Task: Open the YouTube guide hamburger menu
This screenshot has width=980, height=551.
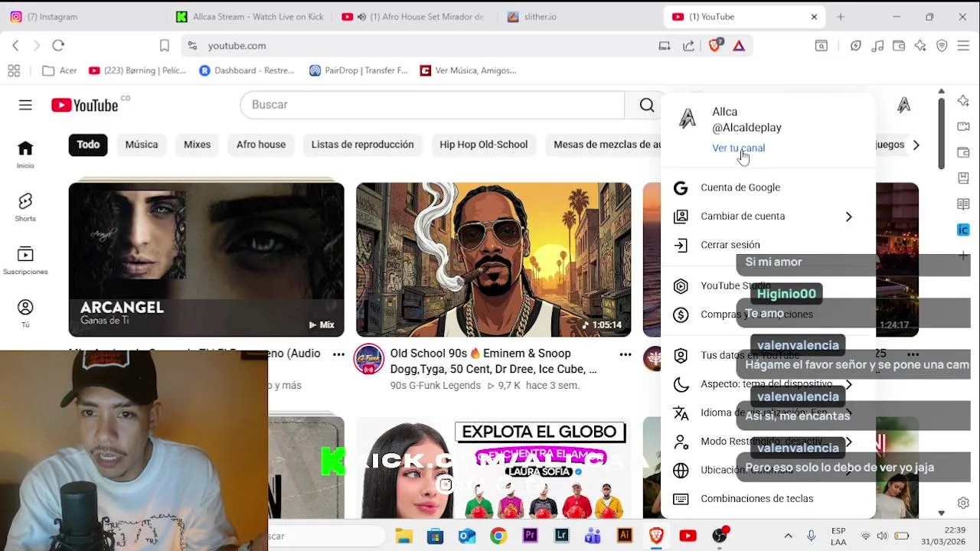Action: pyautogui.click(x=25, y=105)
